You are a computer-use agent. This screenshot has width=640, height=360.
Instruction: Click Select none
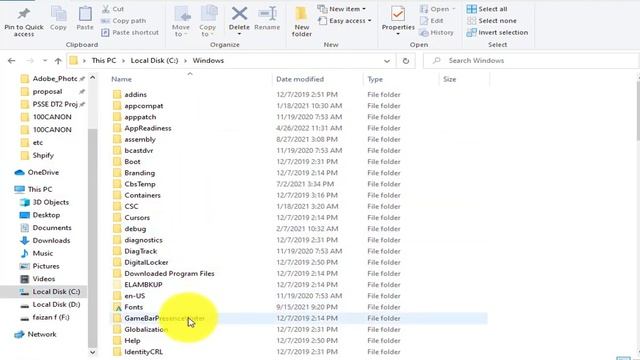pos(491,20)
